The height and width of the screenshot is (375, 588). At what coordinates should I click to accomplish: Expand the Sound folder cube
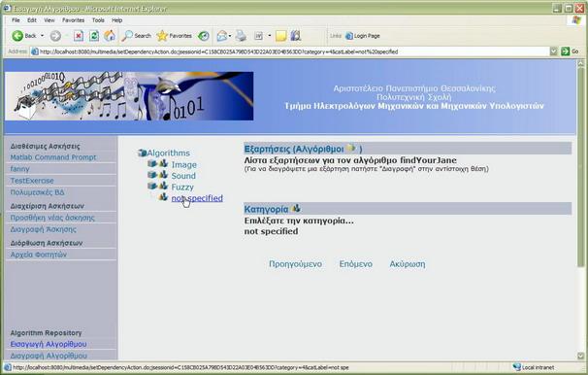coord(152,175)
